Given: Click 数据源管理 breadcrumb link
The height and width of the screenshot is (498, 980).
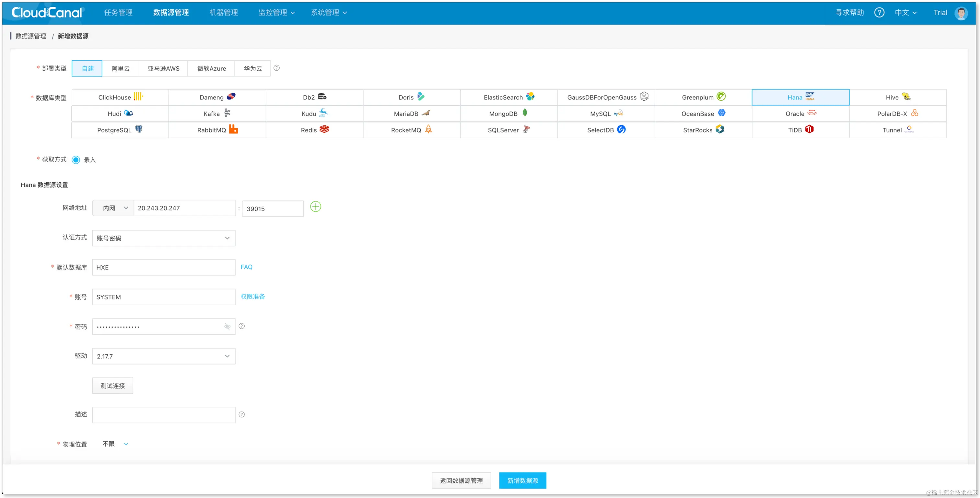Looking at the screenshot, I should (30, 36).
